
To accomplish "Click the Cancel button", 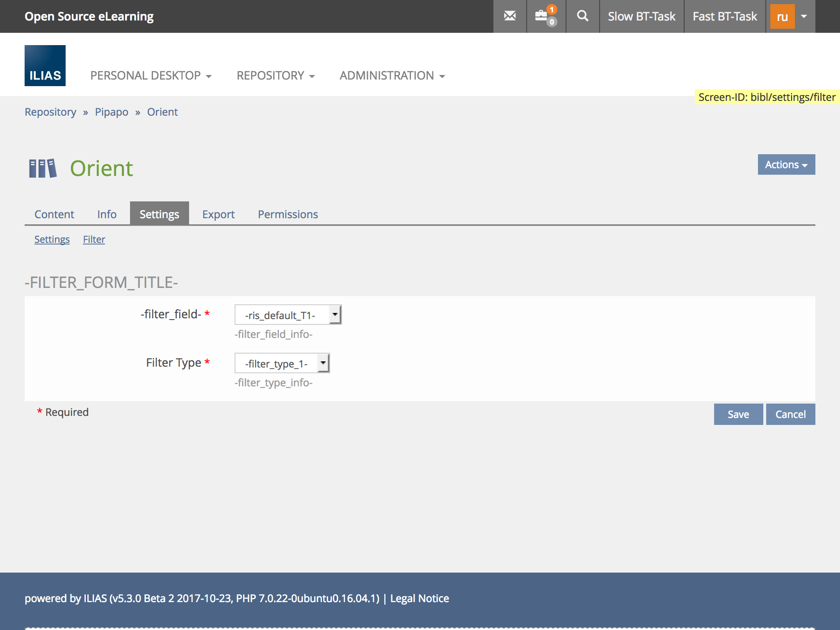I will click(790, 414).
